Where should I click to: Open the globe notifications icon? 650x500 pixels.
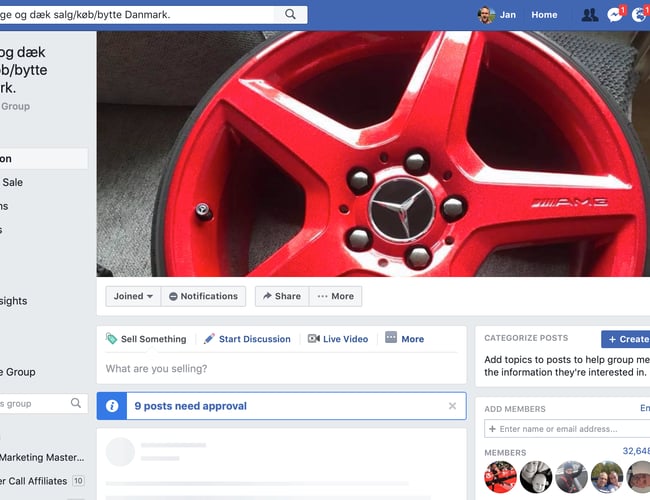639,15
